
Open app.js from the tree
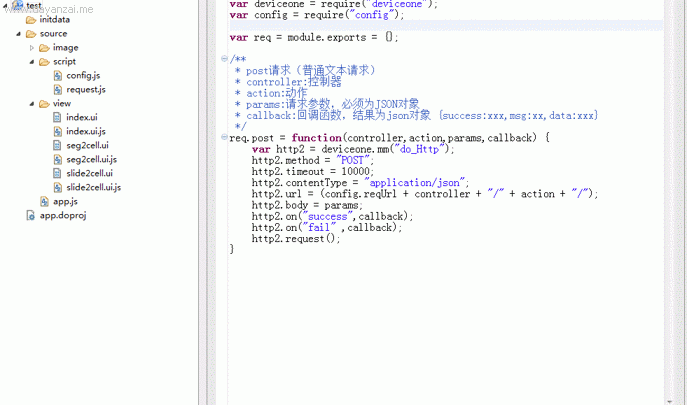65,202
